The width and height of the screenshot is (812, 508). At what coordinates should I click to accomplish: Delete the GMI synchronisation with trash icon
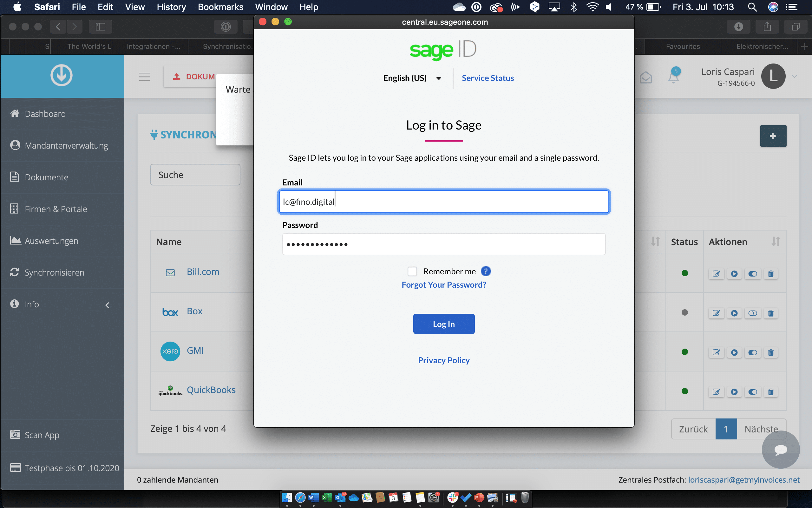point(771,352)
